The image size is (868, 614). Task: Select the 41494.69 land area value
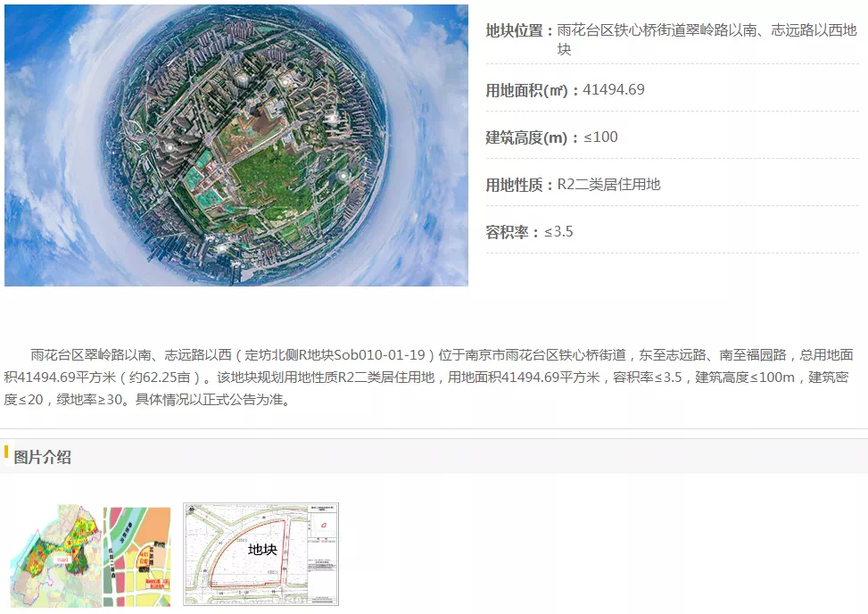(x=614, y=89)
